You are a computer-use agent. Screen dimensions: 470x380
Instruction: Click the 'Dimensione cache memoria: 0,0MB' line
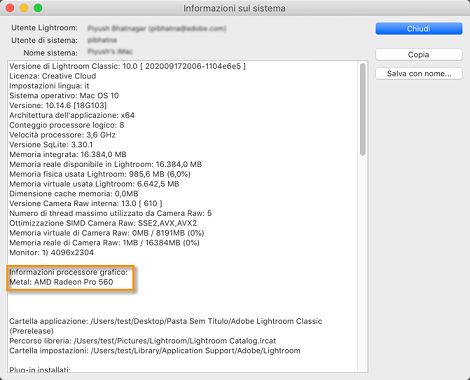tap(74, 194)
